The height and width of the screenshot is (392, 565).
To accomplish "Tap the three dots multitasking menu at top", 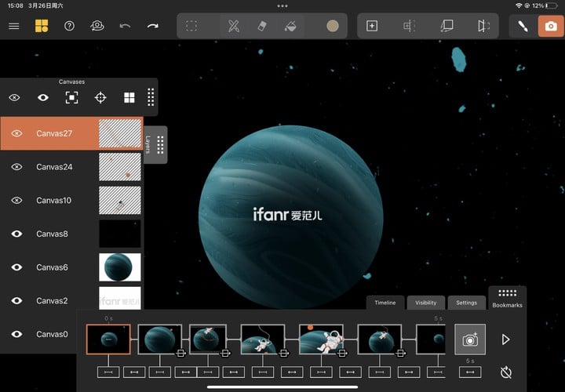I will 282,5.
